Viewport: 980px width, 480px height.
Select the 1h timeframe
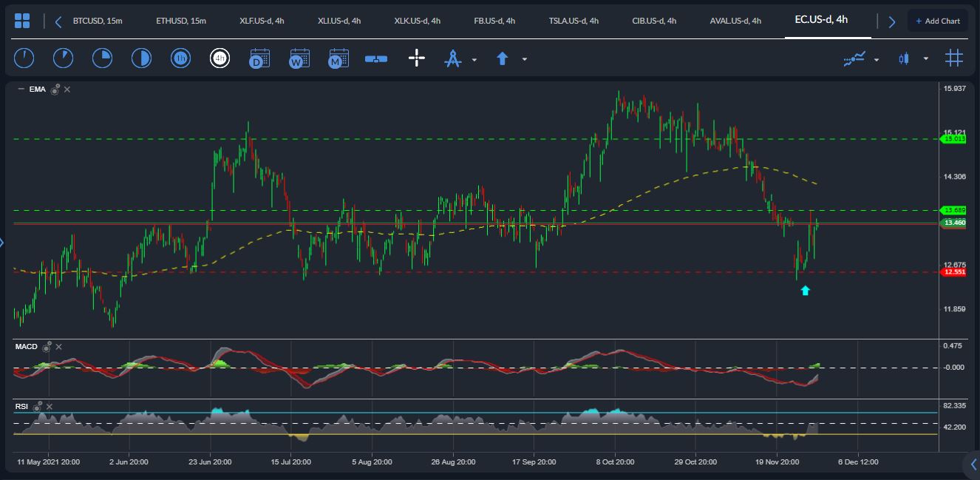[180, 58]
